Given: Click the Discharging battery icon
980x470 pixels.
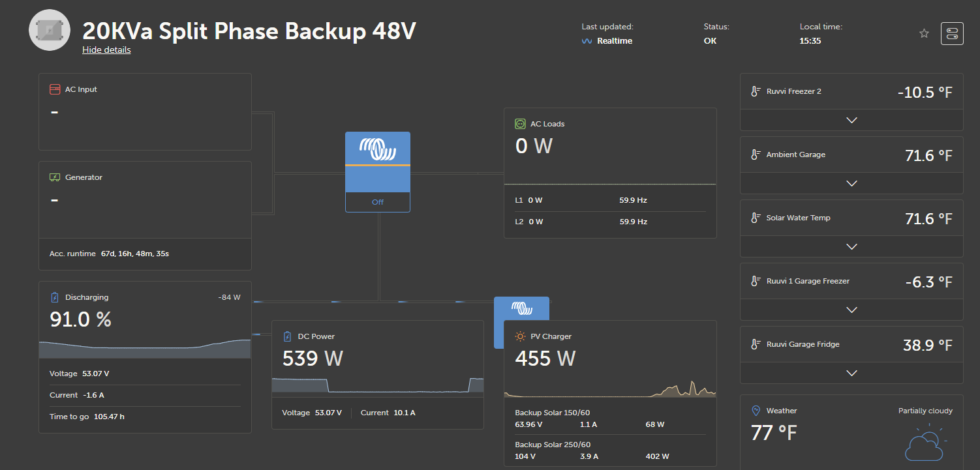Looking at the screenshot, I should [55, 297].
